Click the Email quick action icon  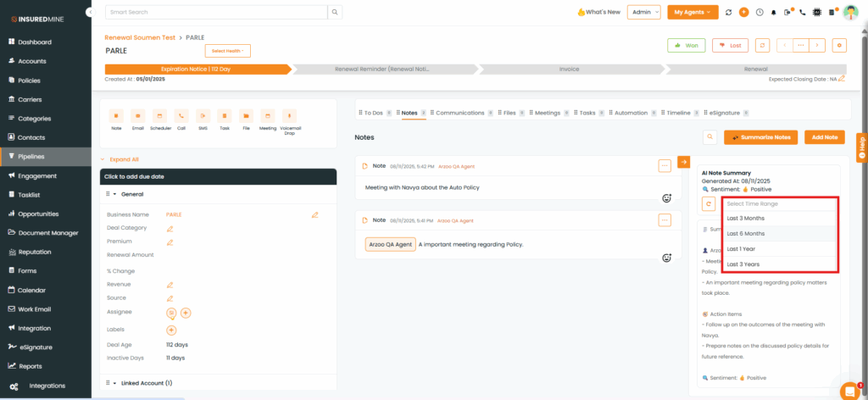pos(138,115)
